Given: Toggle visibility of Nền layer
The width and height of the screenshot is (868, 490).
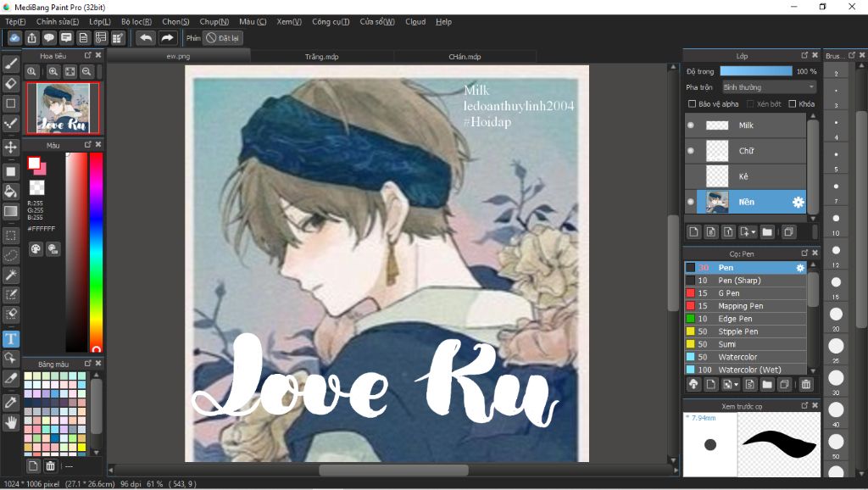Looking at the screenshot, I should [x=690, y=202].
